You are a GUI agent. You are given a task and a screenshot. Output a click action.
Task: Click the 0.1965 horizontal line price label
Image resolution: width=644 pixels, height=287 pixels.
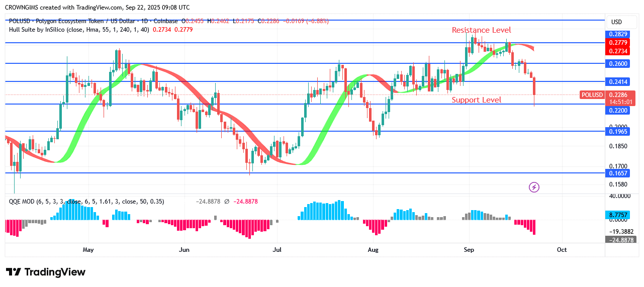pyautogui.click(x=618, y=132)
